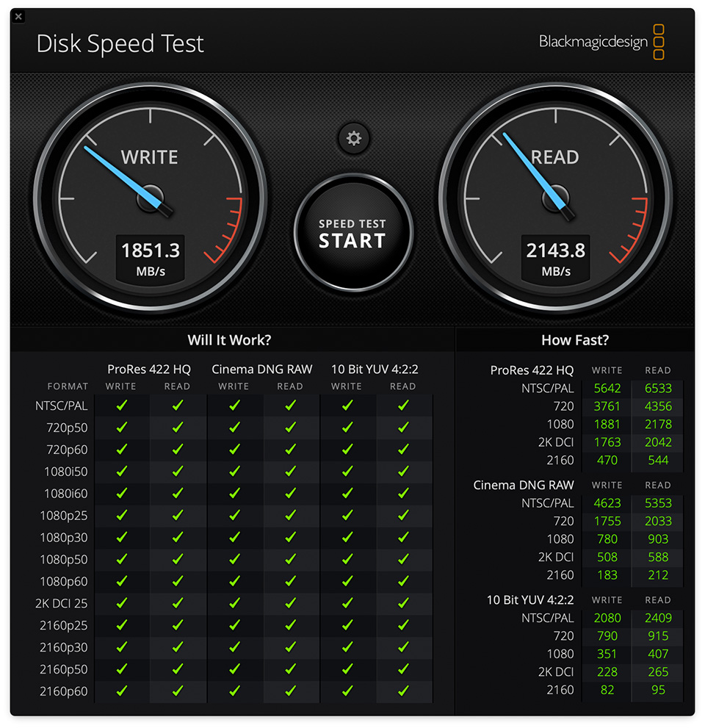Viewport: 705px width, 728px height.
Task: Click the ProRes 422 HQ NTSC/PAL write value 5642
Action: tap(607, 389)
